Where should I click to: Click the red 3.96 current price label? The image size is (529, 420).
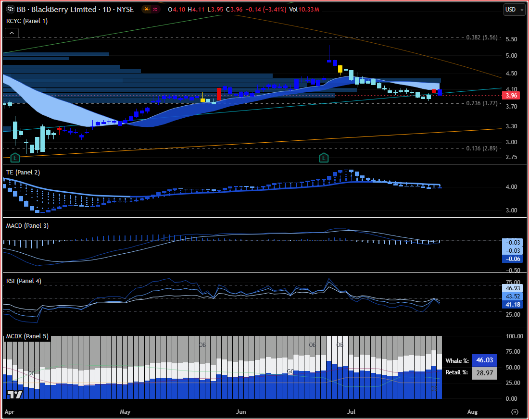[512, 96]
